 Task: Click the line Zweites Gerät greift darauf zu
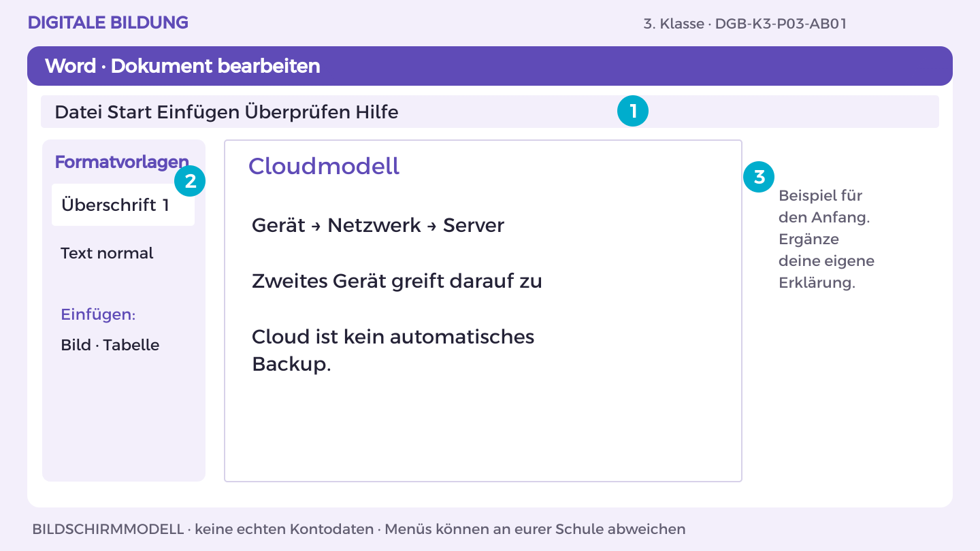point(397,281)
